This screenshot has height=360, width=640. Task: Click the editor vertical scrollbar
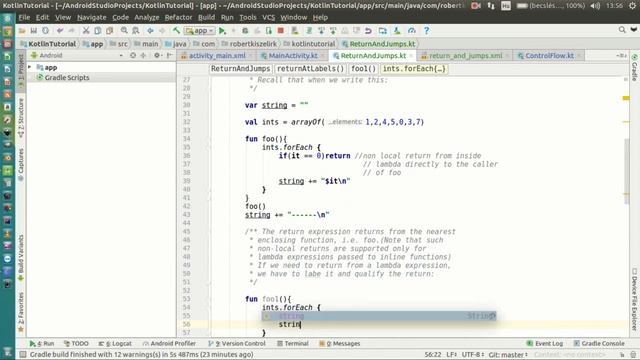[627, 171]
